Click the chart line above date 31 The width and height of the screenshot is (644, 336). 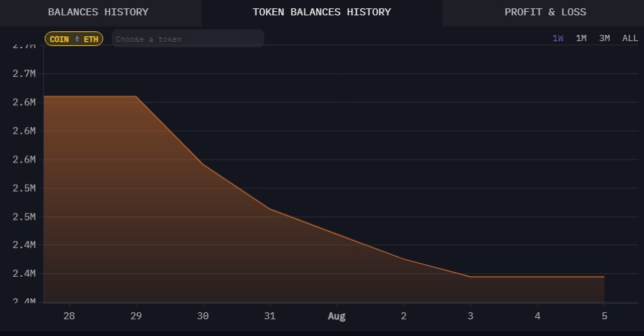point(269,209)
